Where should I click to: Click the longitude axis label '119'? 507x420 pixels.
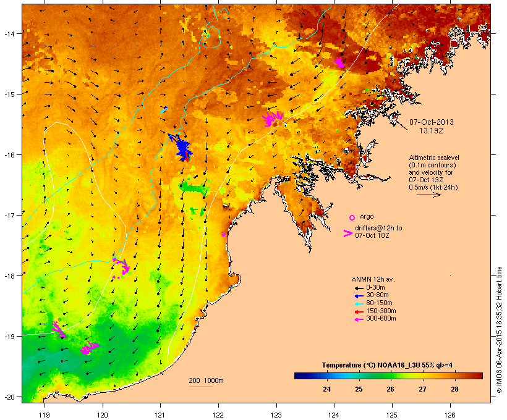[x=45, y=415]
